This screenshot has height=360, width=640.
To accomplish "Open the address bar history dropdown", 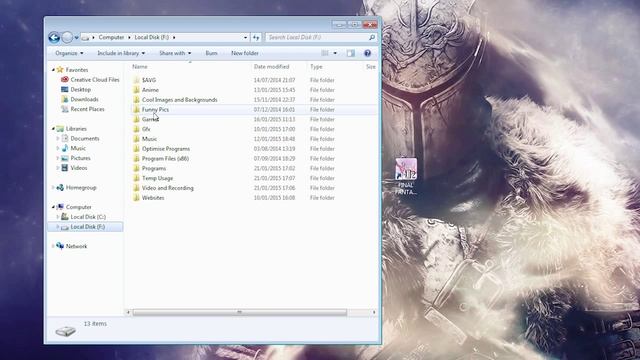I will pos(245,38).
